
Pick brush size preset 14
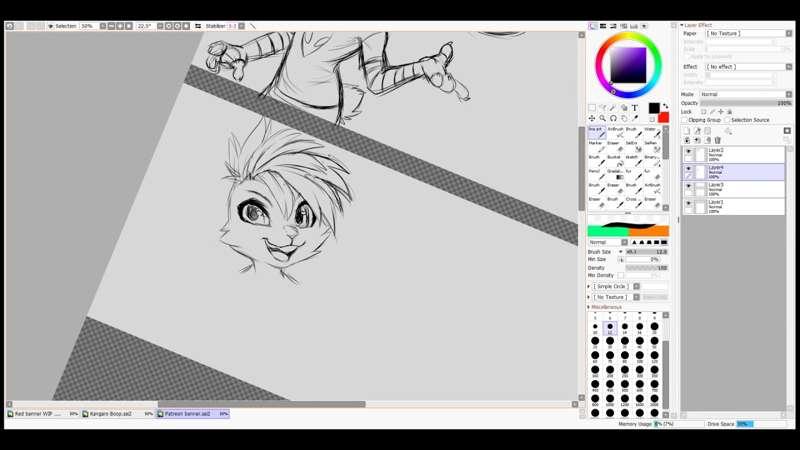pos(624,329)
